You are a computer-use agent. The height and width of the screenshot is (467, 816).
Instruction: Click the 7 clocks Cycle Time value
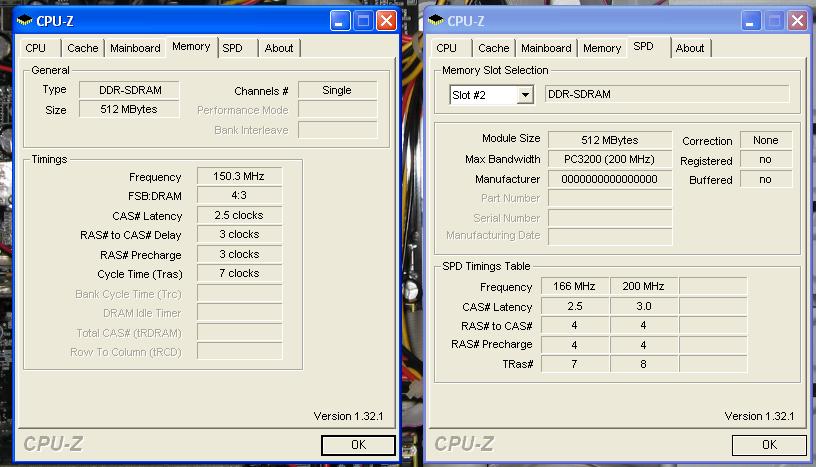[x=239, y=273]
